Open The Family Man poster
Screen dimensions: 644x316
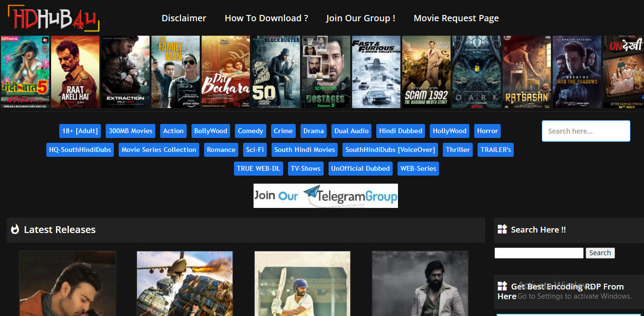coord(176,72)
